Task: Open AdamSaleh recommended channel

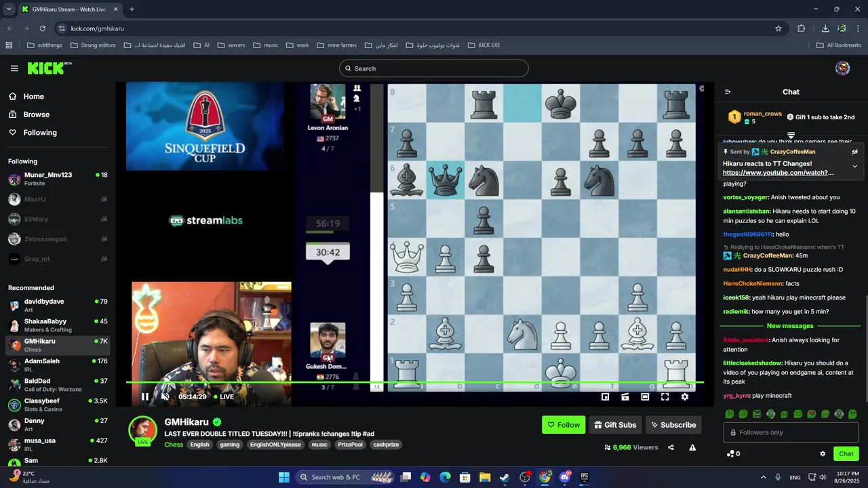Action: [57, 365]
